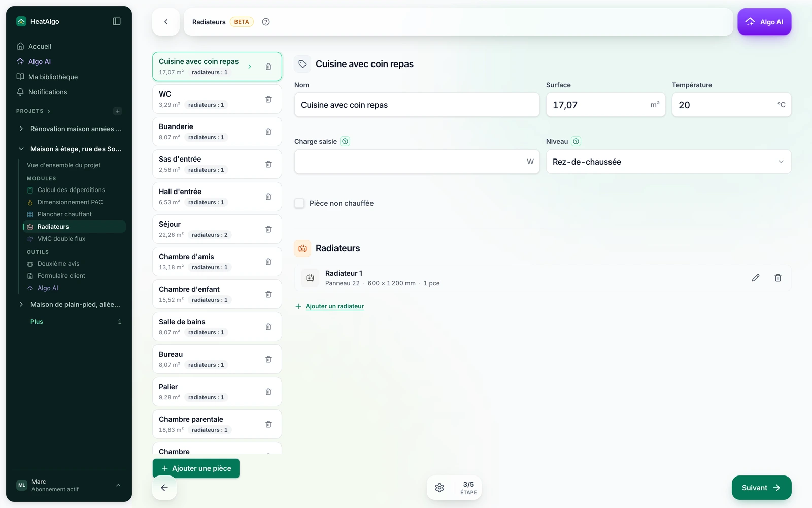Delete the Séjour room
Image resolution: width=812 pixels, height=508 pixels.
click(x=268, y=229)
